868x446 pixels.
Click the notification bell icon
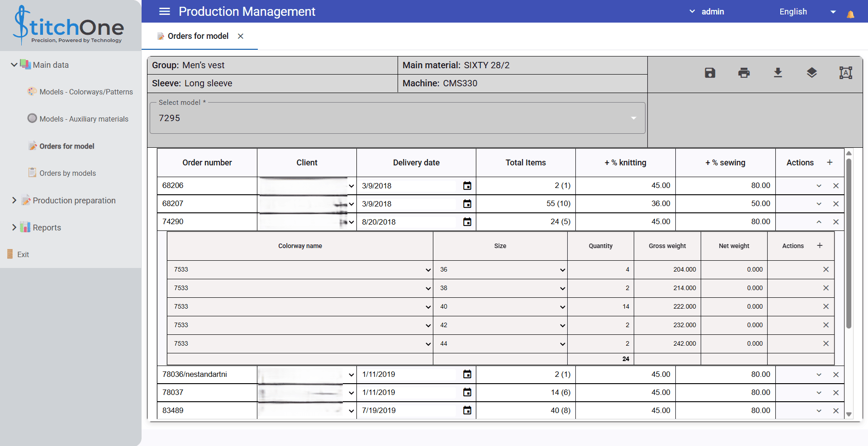click(850, 14)
